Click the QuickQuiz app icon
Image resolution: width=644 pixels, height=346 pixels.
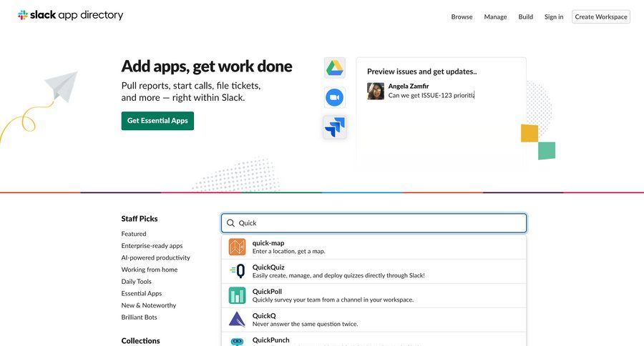point(237,272)
